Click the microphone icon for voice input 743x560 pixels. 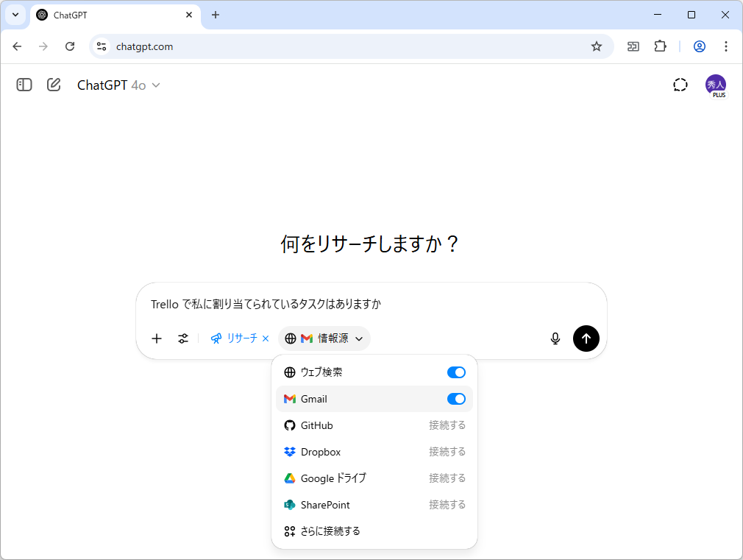(x=555, y=339)
